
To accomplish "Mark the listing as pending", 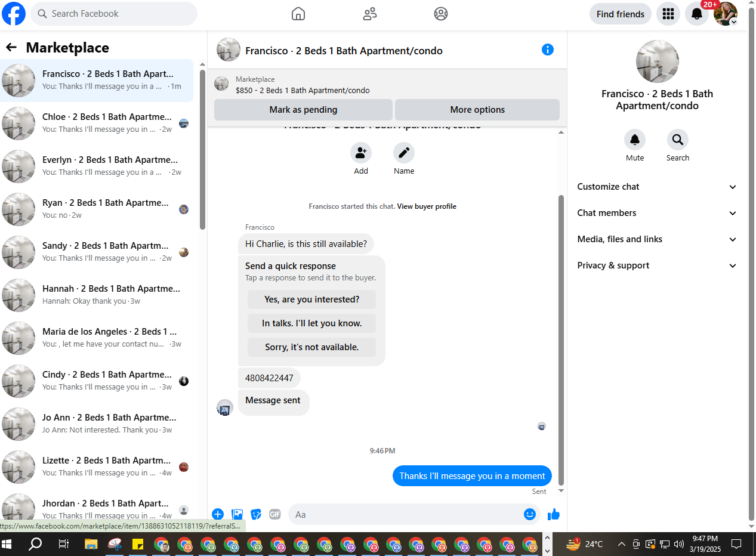I will [303, 110].
